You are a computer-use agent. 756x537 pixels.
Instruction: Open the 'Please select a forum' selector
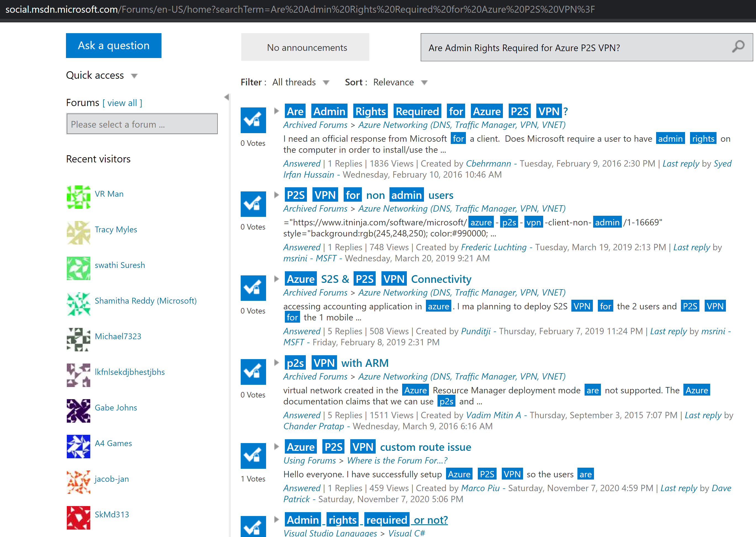click(142, 124)
